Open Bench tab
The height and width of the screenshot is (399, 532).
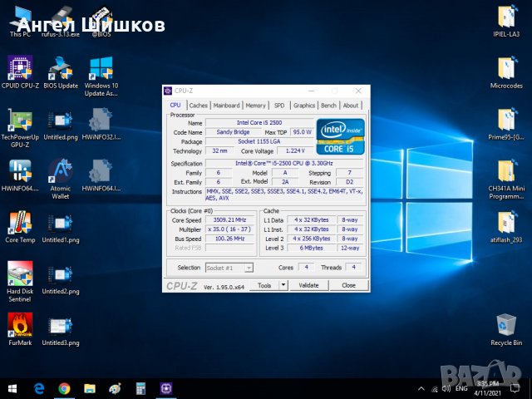[x=328, y=106]
